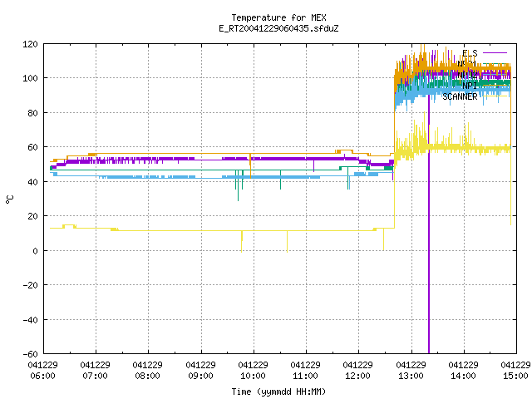
Task: Click the positive y-axis value '20'
Action: (x=32, y=216)
